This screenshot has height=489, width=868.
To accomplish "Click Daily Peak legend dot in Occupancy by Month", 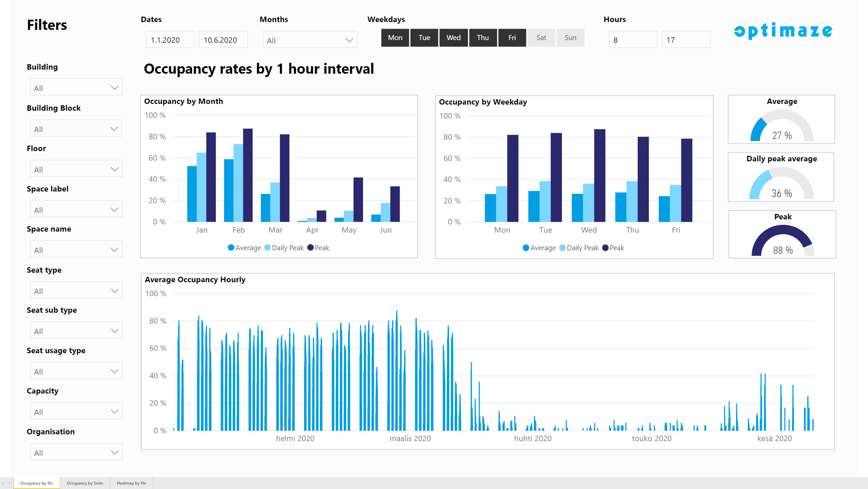I will [x=267, y=248].
